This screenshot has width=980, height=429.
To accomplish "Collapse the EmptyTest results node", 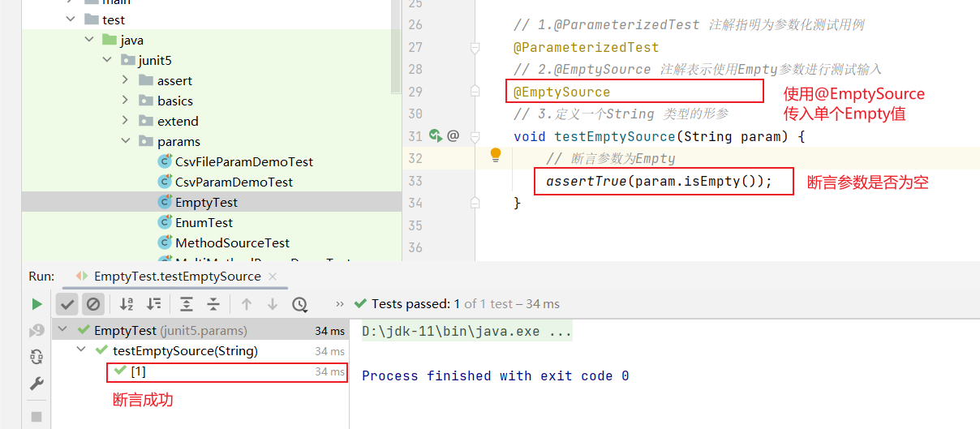I will point(62,330).
